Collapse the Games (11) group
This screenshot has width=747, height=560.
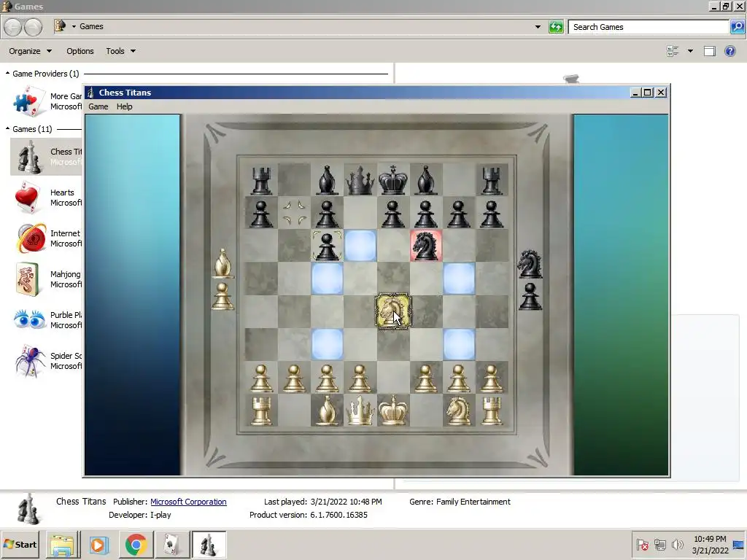(7, 129)
